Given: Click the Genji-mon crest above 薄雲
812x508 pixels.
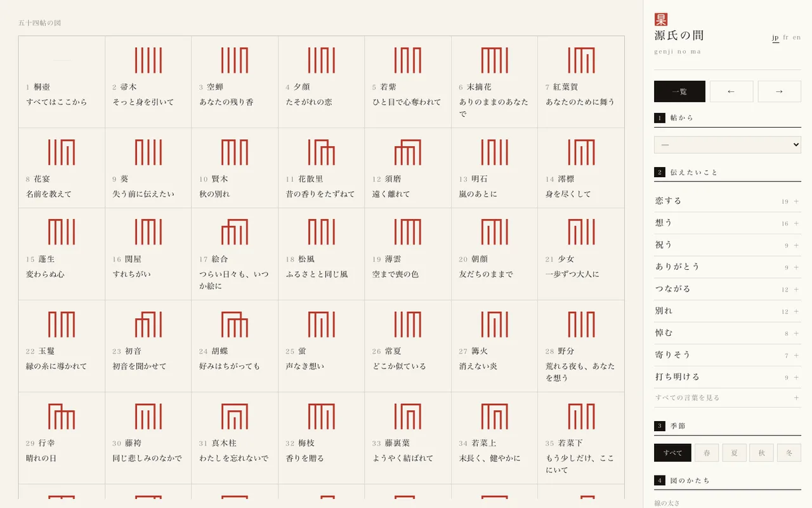Looking at the screenshot, I should (x=408, y=232).
